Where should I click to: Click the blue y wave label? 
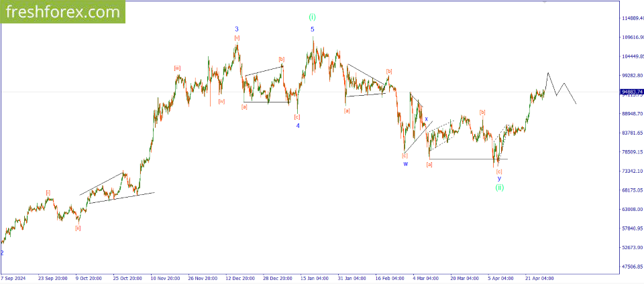499,178
